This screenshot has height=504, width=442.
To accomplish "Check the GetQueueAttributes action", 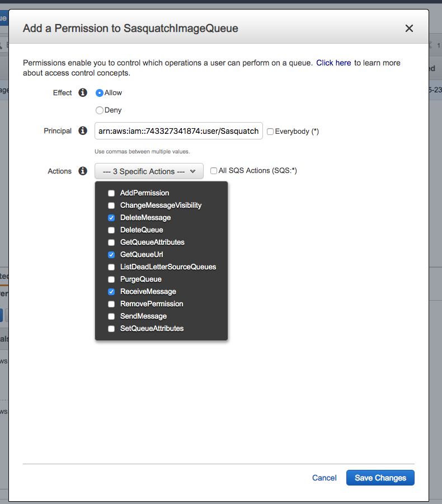I will [111, 242].
